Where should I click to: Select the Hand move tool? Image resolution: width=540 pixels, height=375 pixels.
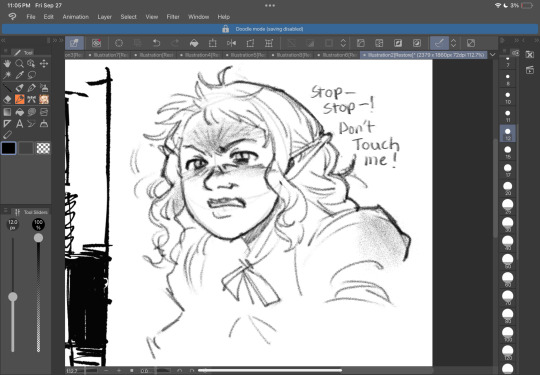[7, 63]
